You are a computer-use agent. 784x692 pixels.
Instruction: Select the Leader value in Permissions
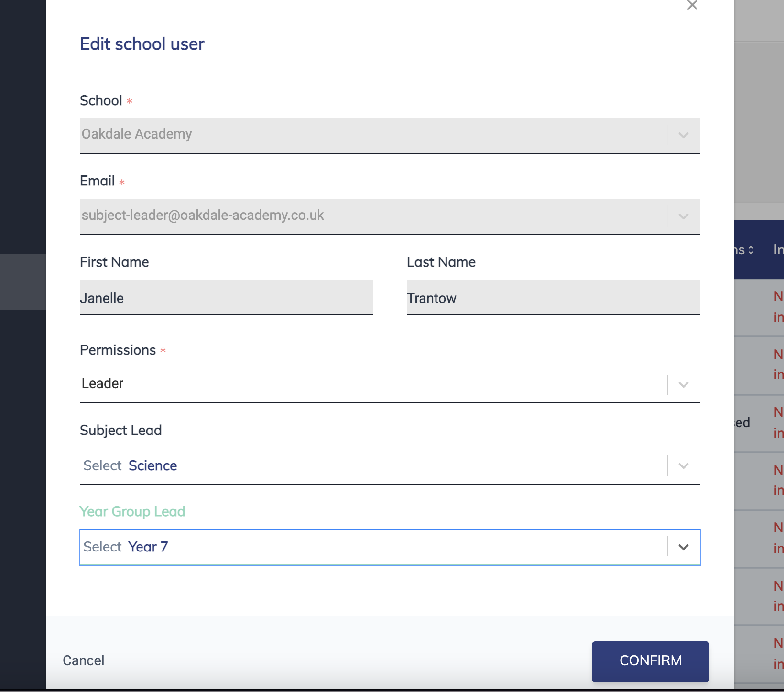103,383
